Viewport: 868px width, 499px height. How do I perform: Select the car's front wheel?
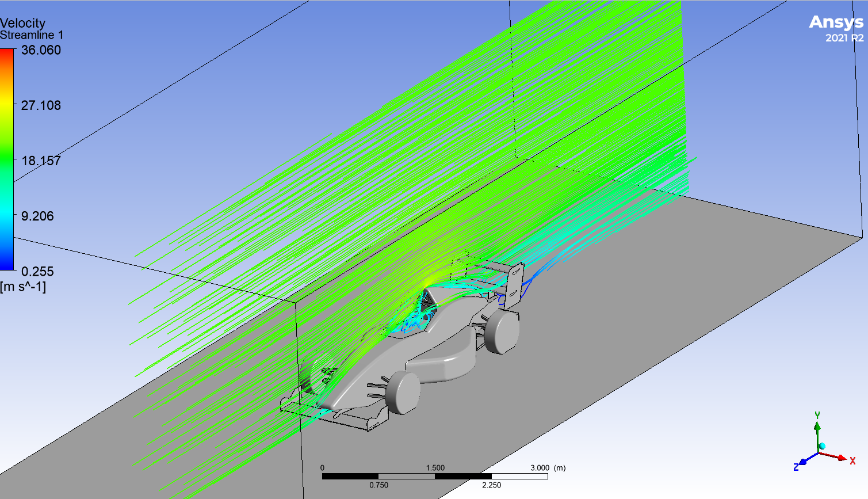tap(403, 393)
